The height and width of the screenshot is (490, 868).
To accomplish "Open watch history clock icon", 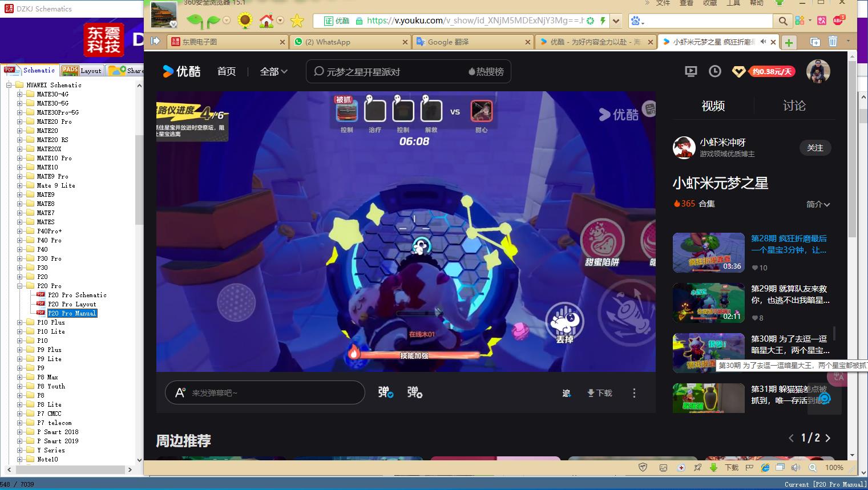I will click(714, 71).
